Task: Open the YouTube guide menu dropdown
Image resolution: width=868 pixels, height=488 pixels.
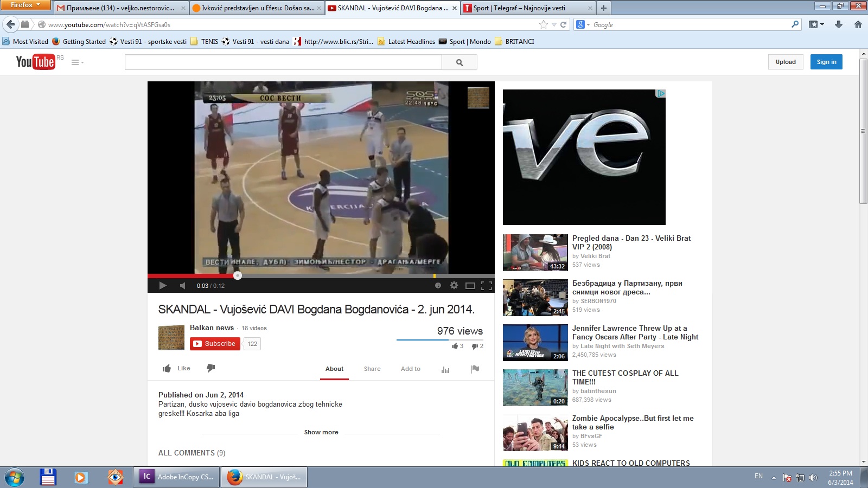Action: click(78, 62)
